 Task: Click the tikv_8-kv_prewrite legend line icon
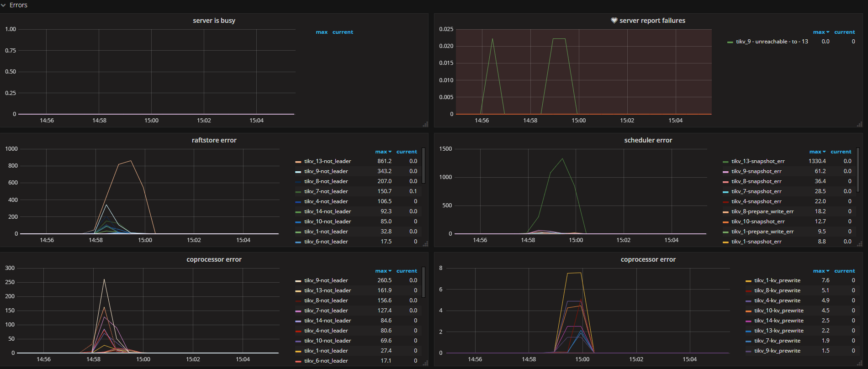[748, 291]
